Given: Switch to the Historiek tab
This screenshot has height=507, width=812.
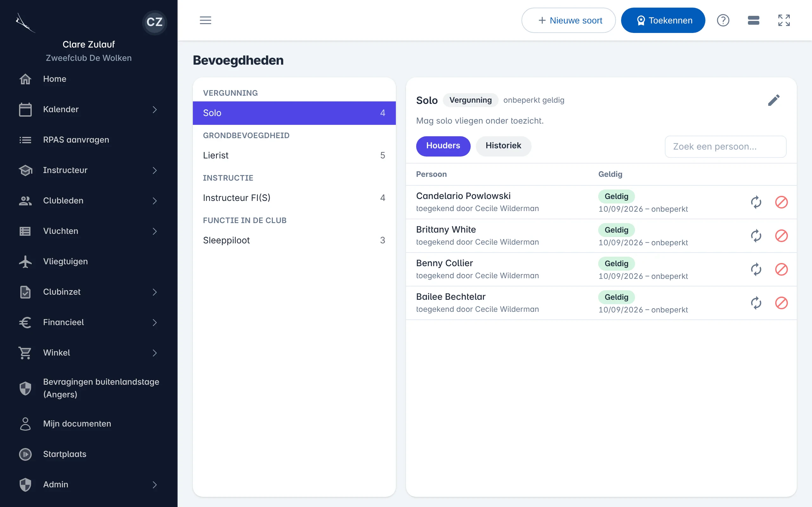Looking at the screenshot, I should click(x=503, y=146).
